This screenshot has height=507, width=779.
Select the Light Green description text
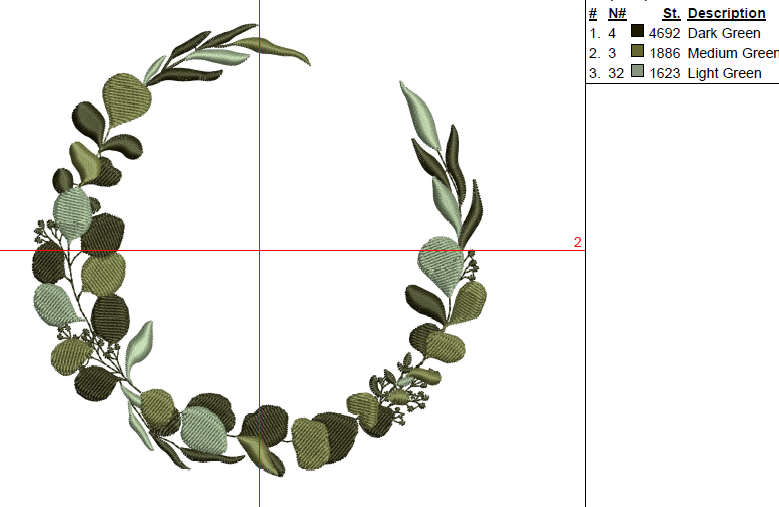[x=724, y=73]
